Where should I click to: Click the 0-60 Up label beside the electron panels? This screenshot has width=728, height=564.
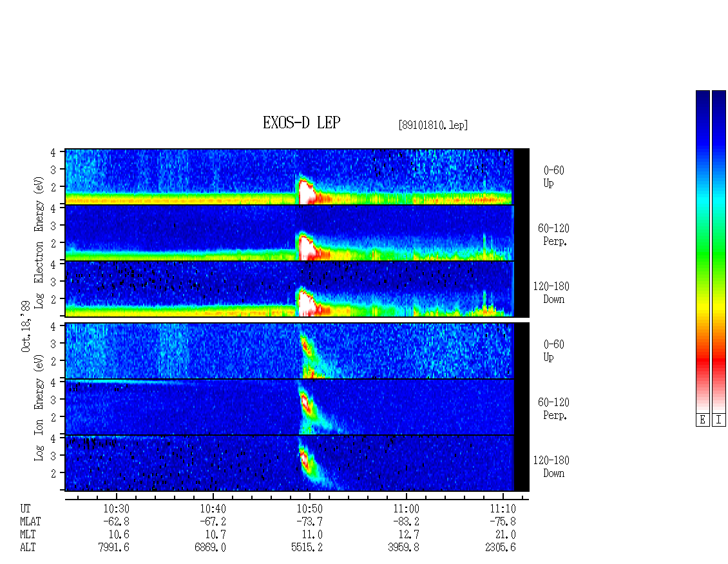pos(553,177)
